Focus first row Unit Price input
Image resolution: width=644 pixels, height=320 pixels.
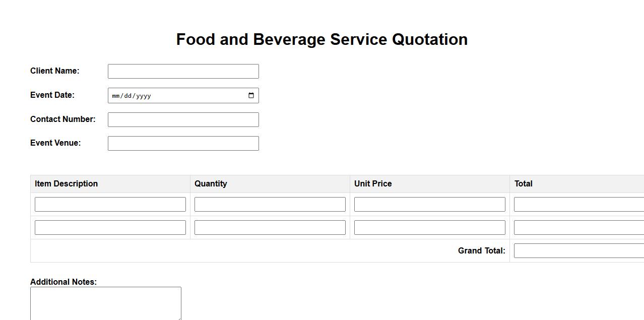[x=429, y=204]
